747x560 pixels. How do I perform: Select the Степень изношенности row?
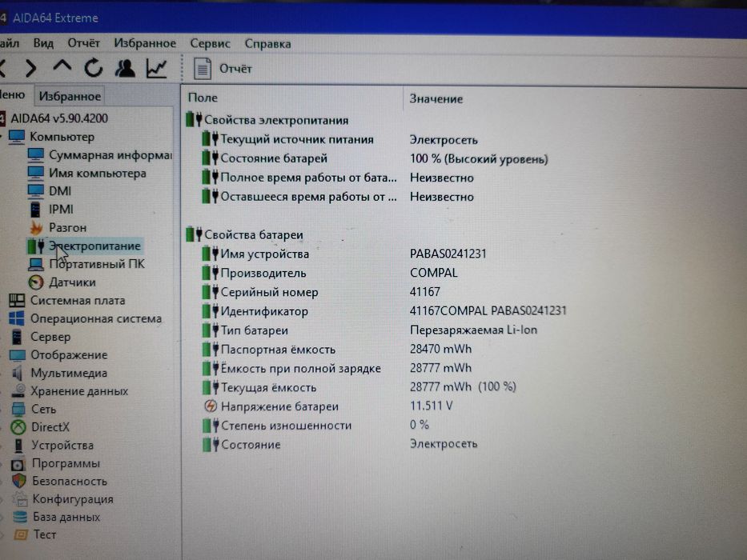287,426
